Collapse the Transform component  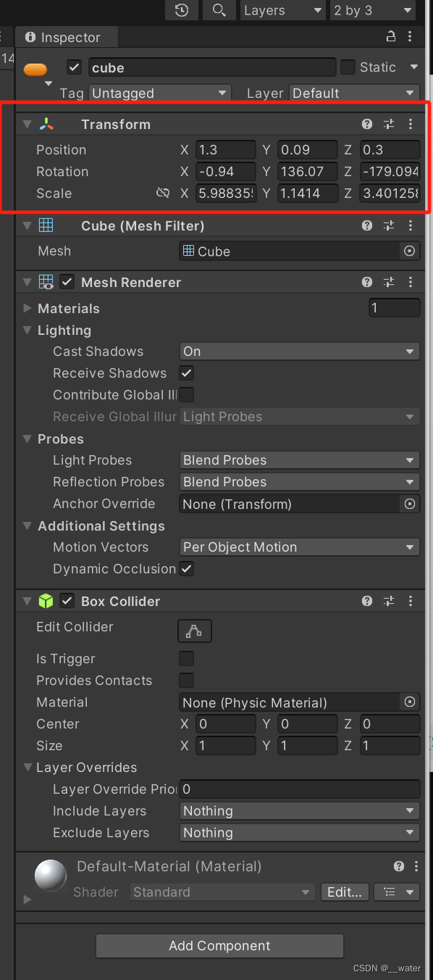27,124
